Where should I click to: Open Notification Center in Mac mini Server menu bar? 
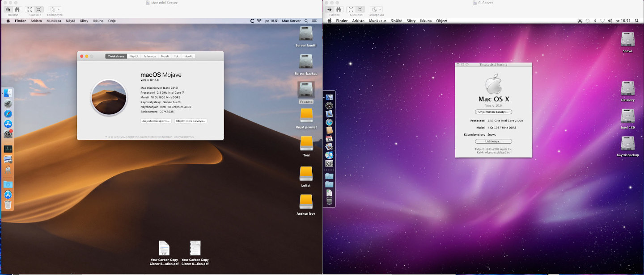coord(314,21)
